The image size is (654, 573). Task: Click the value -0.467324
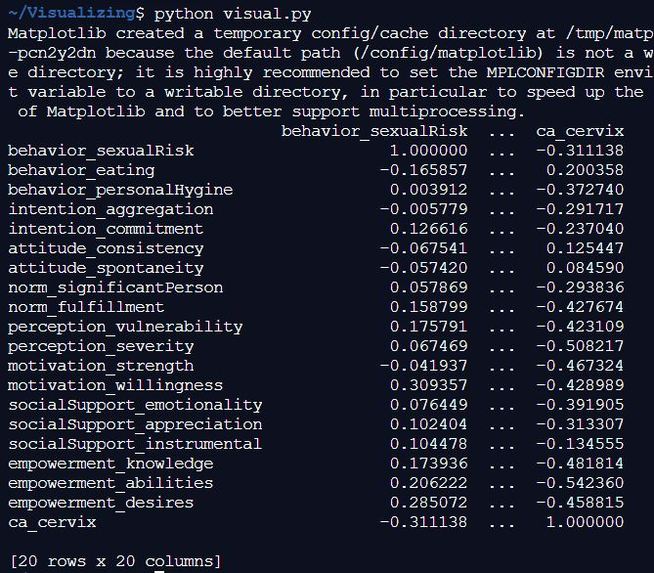coord(580,366)
